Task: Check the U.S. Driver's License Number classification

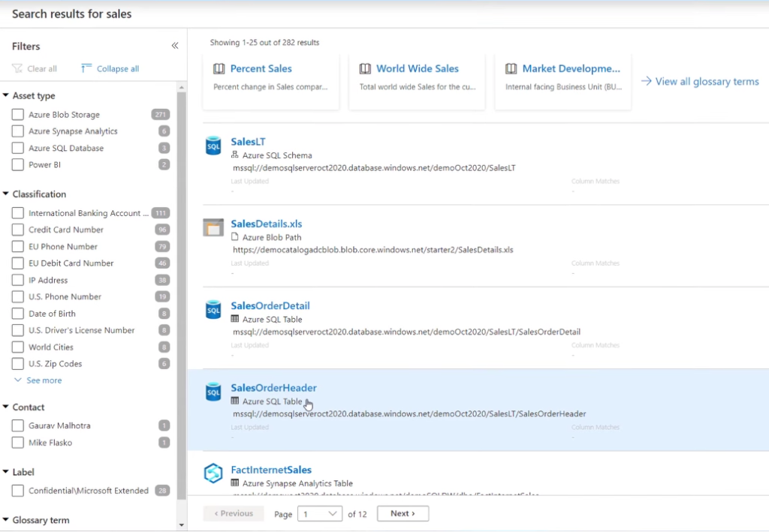Action: (x=18, y=329)
